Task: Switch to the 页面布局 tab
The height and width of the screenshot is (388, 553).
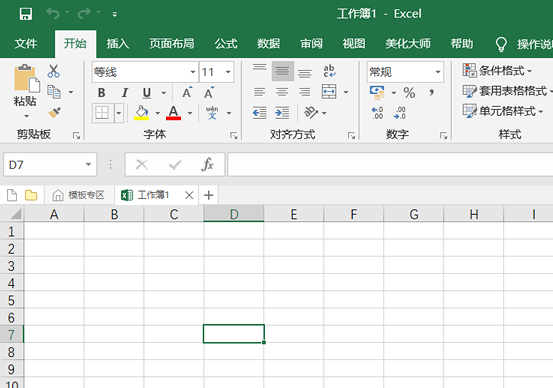Action: point(172,44)
